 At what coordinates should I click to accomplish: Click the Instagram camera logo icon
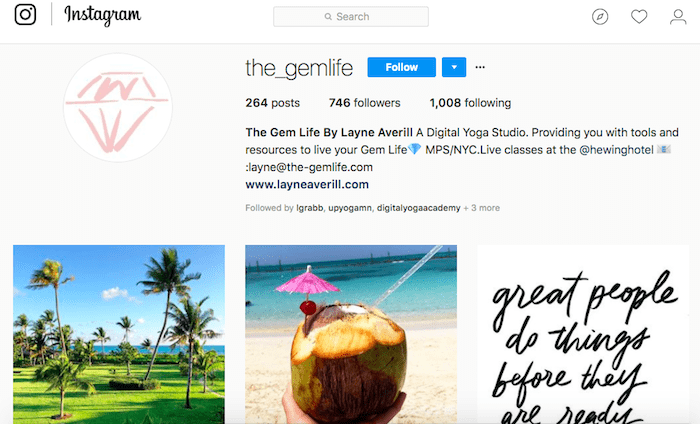point(25,14)
